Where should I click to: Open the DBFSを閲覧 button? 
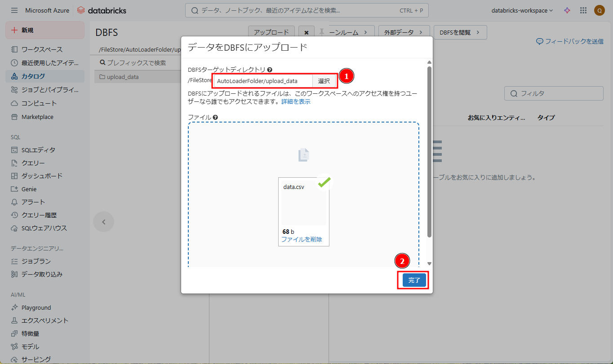coord(460,32)
